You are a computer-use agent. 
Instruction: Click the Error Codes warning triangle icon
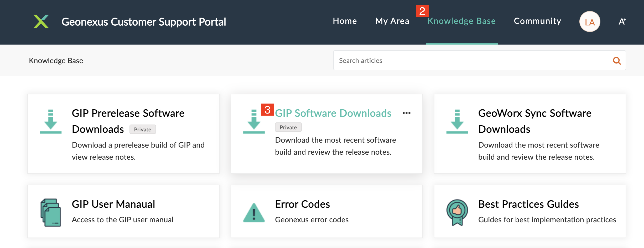[254, 213]
